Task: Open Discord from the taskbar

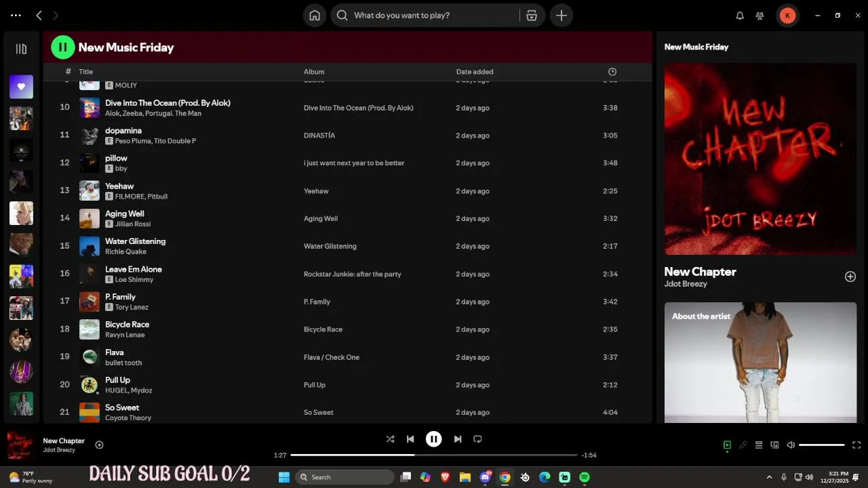Action: [x=486, y=477]
